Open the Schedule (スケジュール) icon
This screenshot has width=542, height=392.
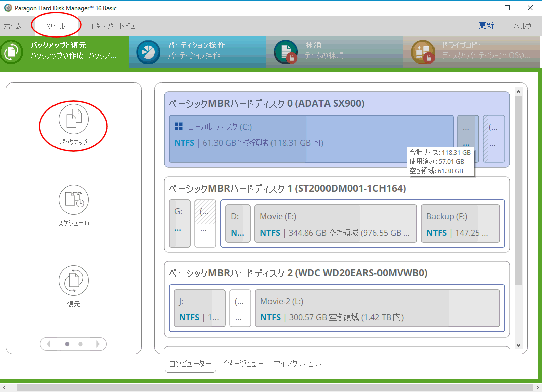point(73,200)
